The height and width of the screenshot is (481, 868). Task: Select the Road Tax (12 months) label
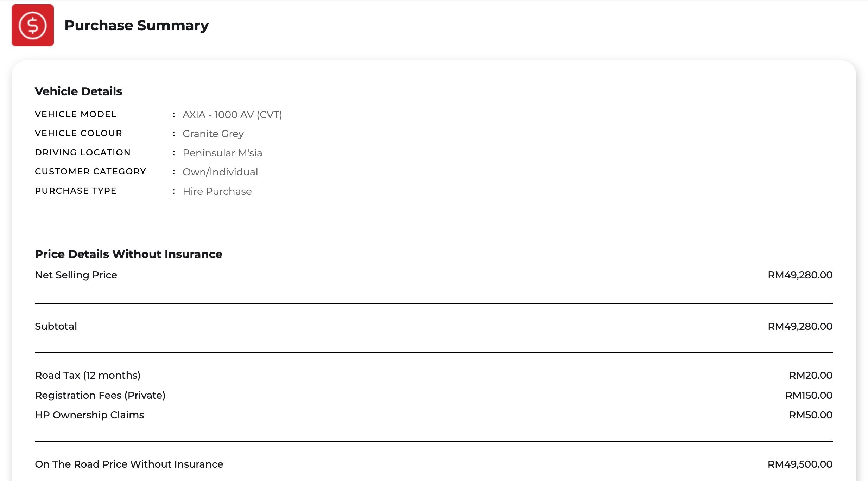click(x=88, y=375)
